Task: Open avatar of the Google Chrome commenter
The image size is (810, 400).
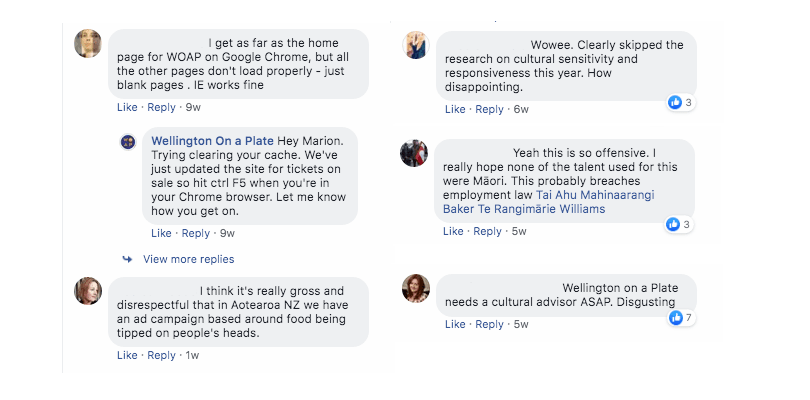Action: click(x=88, y=43)
